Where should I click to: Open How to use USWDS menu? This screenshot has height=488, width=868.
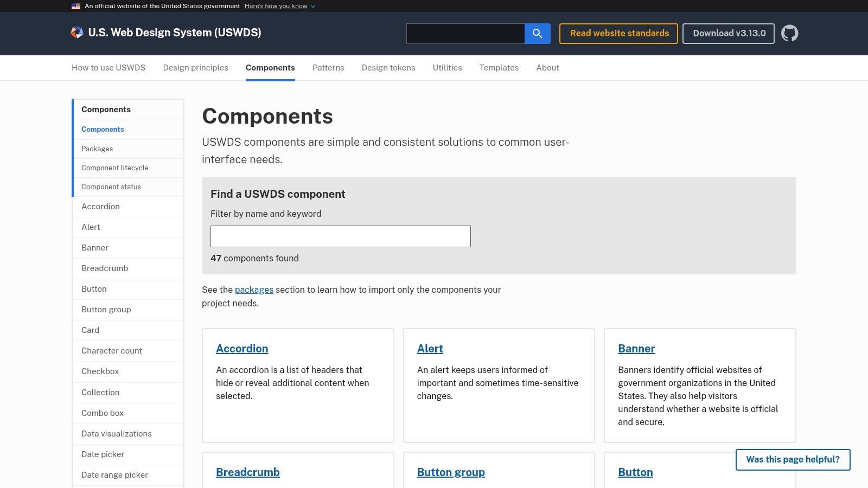pos(108,68)
